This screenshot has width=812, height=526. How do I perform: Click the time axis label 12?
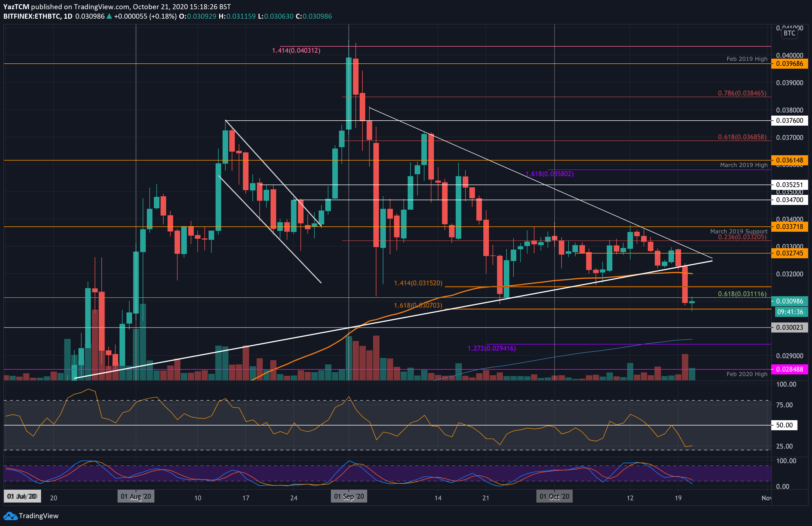coord(630,498)
